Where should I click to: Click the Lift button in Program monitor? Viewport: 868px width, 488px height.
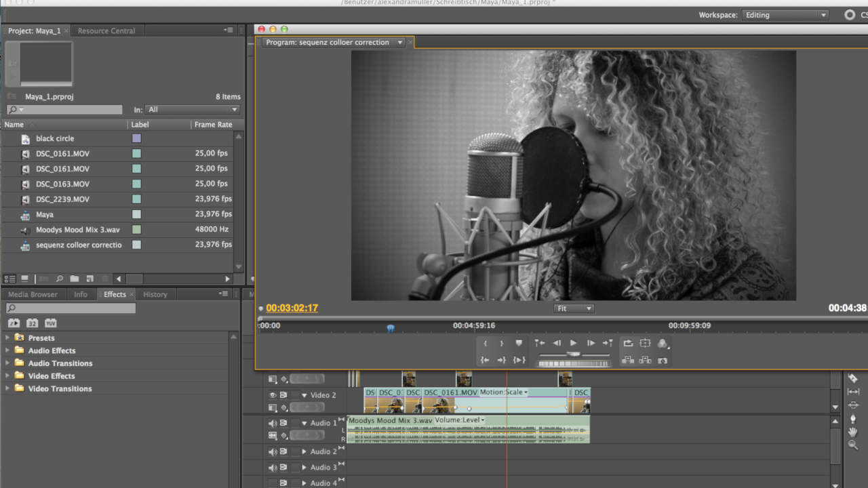point(628,360)
